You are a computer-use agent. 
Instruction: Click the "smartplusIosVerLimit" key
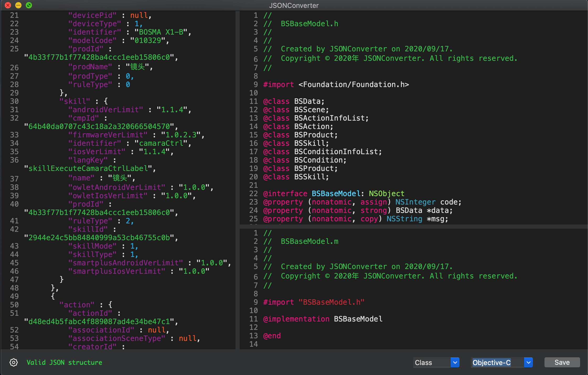pyautogui.click(x=117, y=271)
